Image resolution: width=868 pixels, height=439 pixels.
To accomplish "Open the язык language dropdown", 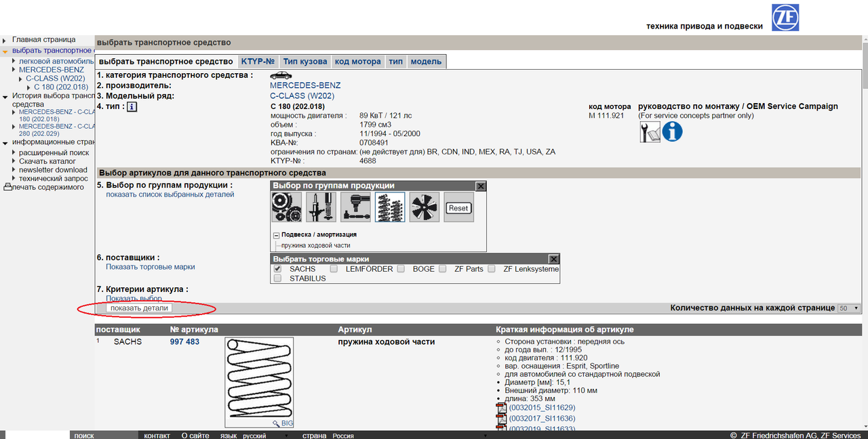I will click(x=265, y=436).
